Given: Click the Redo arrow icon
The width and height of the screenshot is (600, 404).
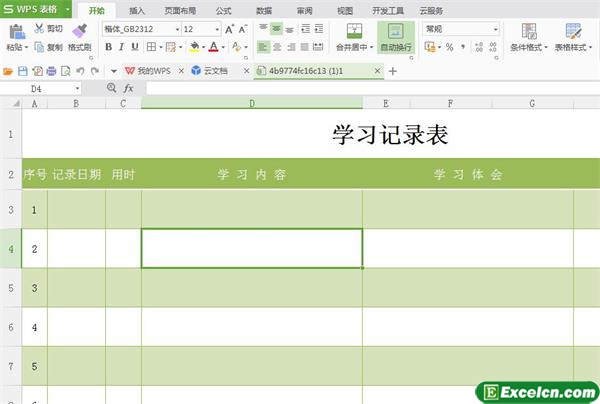Looking at the screenshot, I should coord(95,71).
